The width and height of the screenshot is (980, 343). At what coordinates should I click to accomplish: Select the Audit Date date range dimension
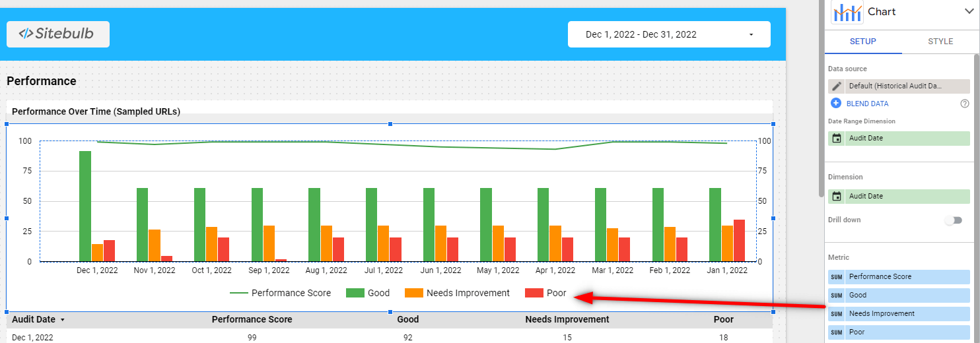coord(899,139)
